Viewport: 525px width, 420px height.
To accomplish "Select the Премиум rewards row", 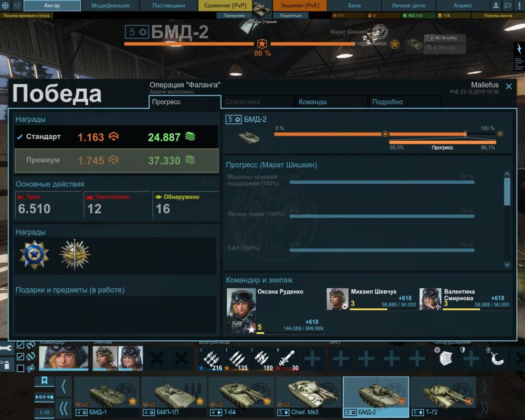I will click(117, 161).
